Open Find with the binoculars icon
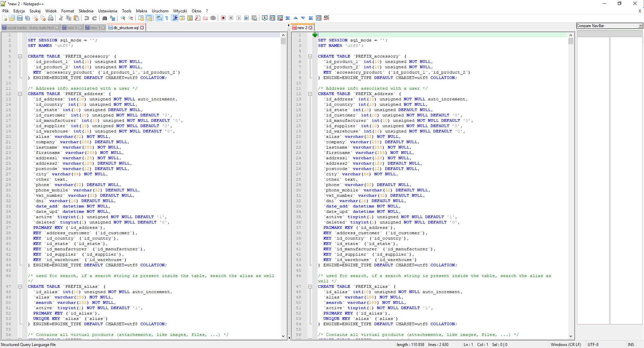Image resolution: width=644 pixels, height=348 pixels. point(105,18)
